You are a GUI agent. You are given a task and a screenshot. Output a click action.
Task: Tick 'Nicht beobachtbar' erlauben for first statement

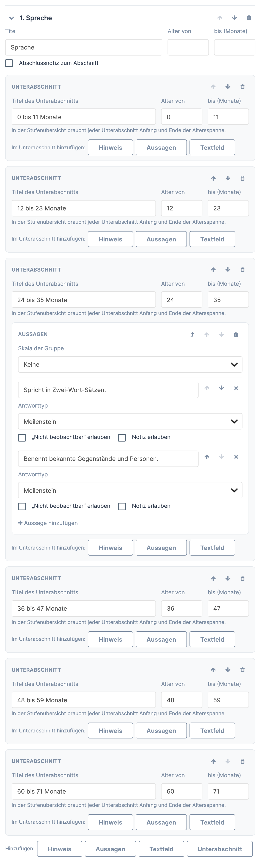[22, 437]
